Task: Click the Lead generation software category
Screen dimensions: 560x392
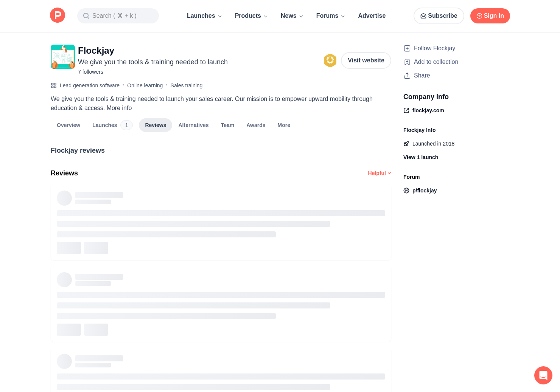Action: point(90,85)
